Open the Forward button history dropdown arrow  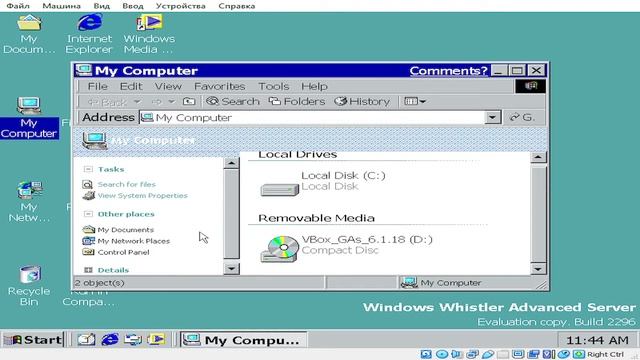[172, 102]
